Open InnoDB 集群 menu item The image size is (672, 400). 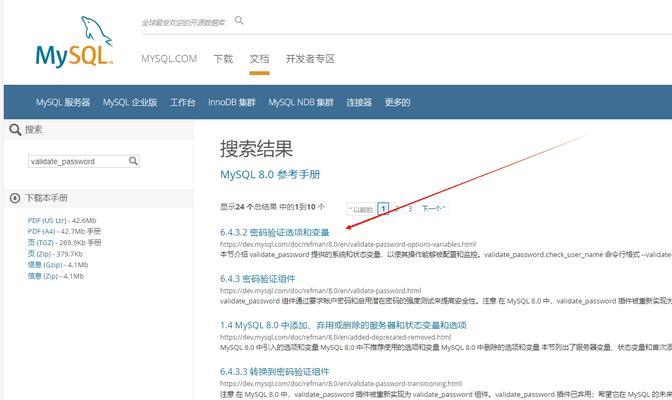click(x=232, y=102)
